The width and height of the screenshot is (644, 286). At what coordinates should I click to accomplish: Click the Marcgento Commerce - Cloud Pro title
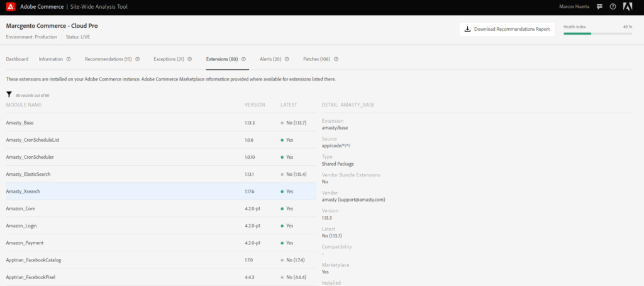(52, 26)
